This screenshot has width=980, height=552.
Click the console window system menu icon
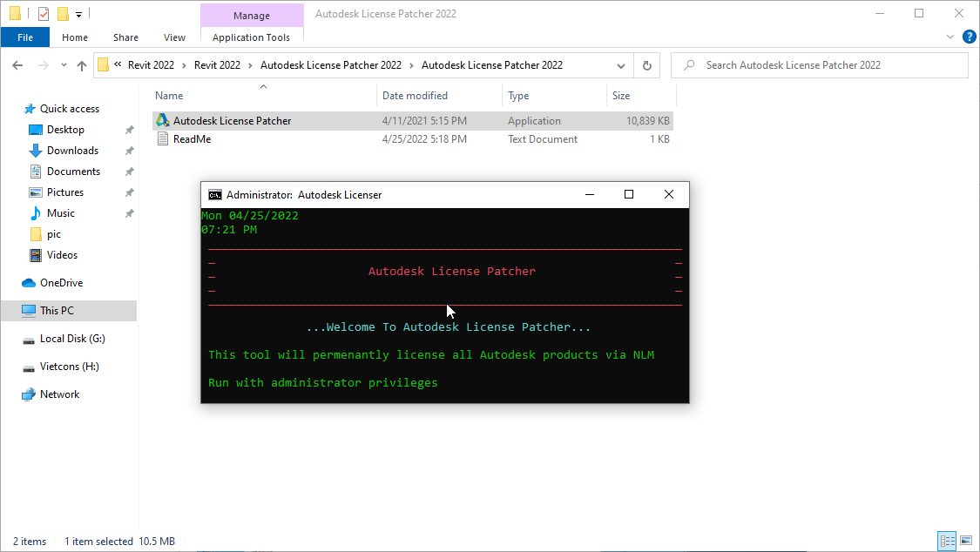pyautogui.click(x=215, y=195)
